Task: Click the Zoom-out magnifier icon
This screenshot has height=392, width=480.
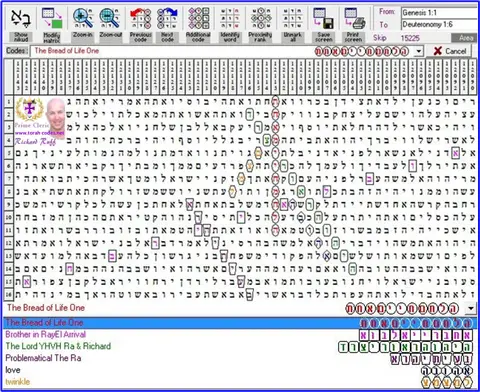Action: coord(110,18)
